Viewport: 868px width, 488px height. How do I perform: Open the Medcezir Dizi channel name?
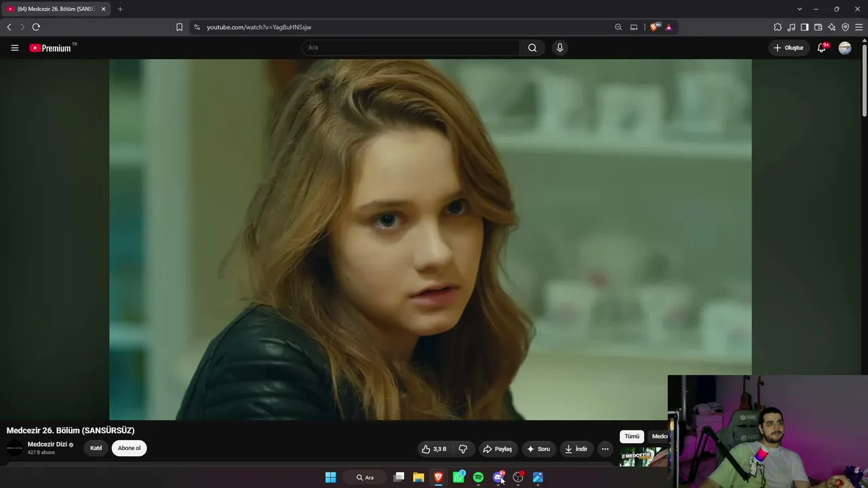tap(47, 445)
